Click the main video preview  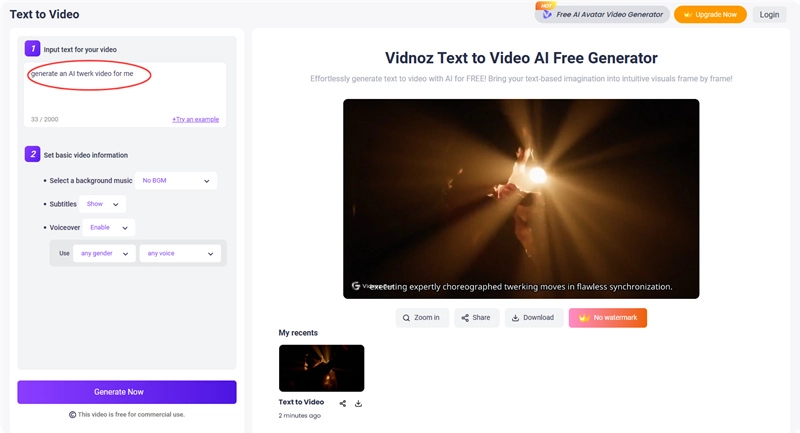[521, 199]
